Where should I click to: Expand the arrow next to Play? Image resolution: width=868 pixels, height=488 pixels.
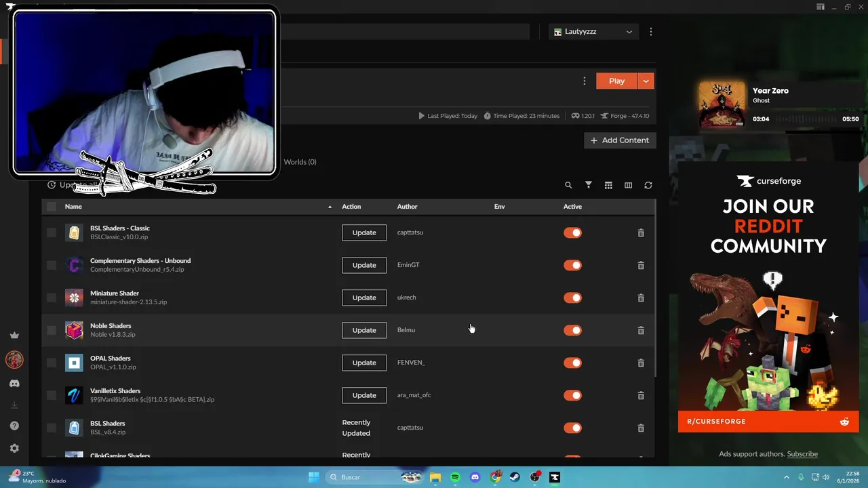point(646,81)
